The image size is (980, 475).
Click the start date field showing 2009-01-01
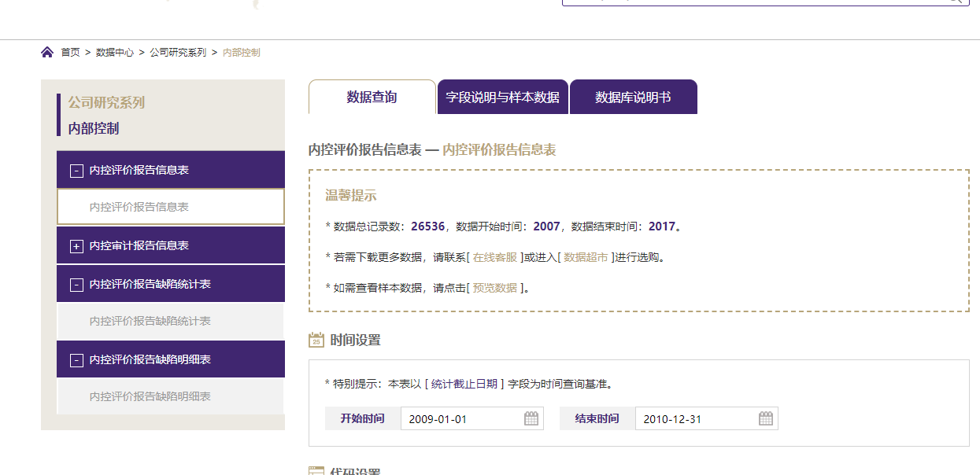(460, 418)
